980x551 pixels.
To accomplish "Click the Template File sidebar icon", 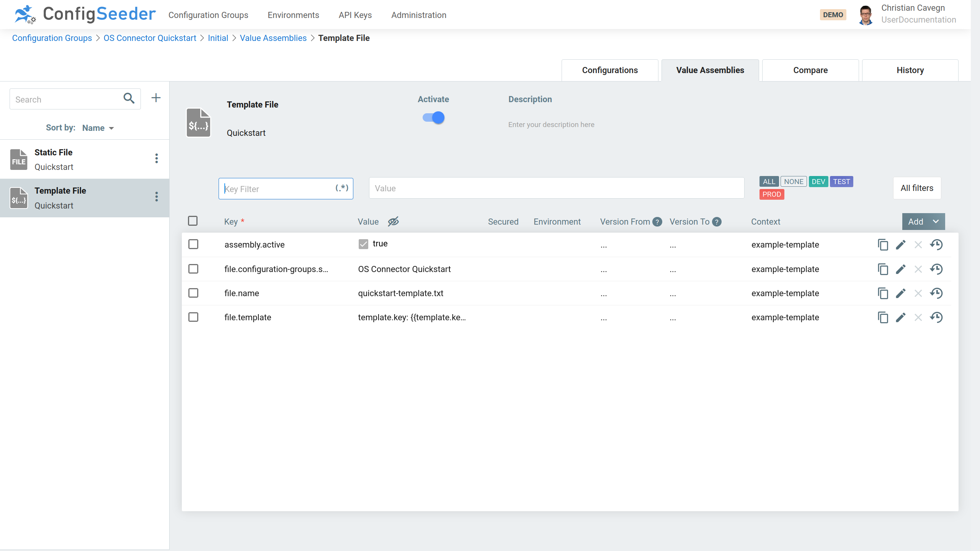I will (x=19, y=198).
